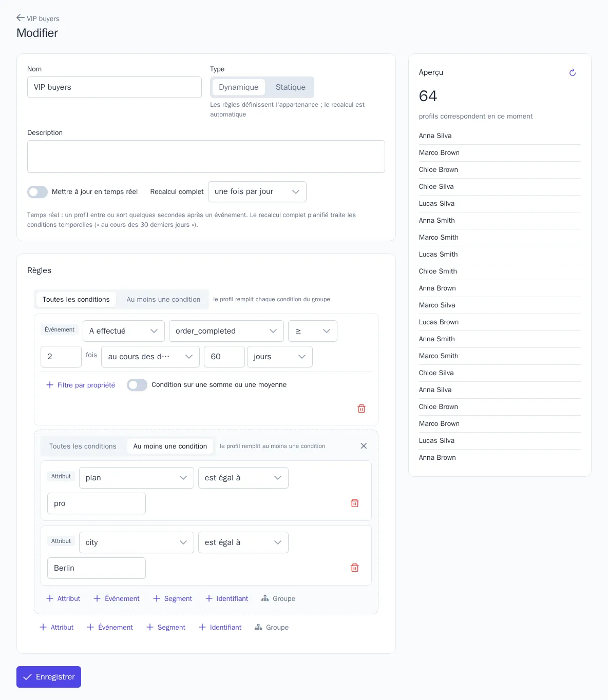Remove the nested condition group with X
The height and width of the screenshot is (700, 608).
pyautogui.click(x=364, y=446)
